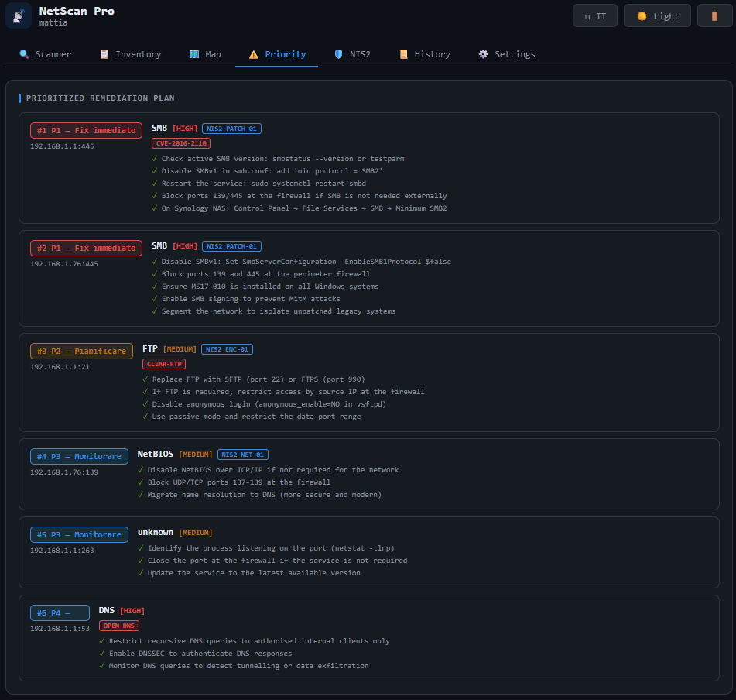Click the NIS2 ENC-01 tag

tap(228, 349)
